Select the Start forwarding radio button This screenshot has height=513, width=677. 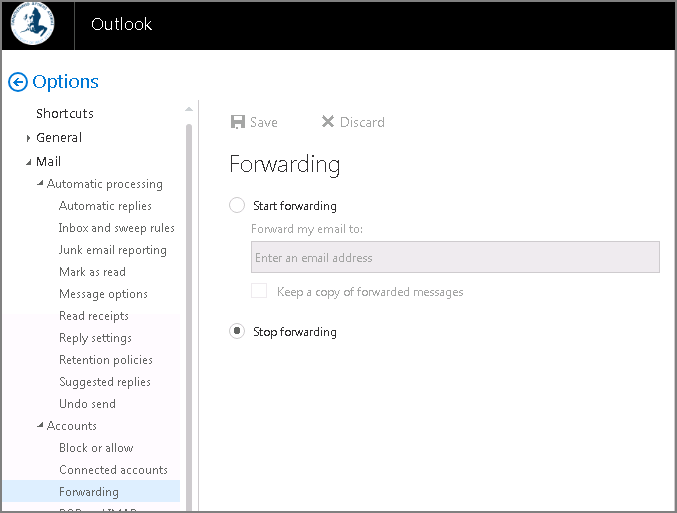(237, 205)
